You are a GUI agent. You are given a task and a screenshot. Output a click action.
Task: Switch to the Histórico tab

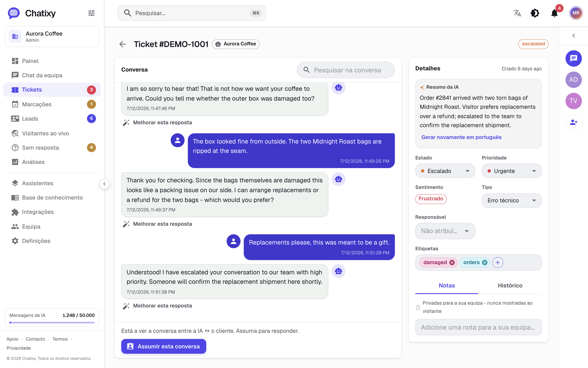(x=510, y=285)
